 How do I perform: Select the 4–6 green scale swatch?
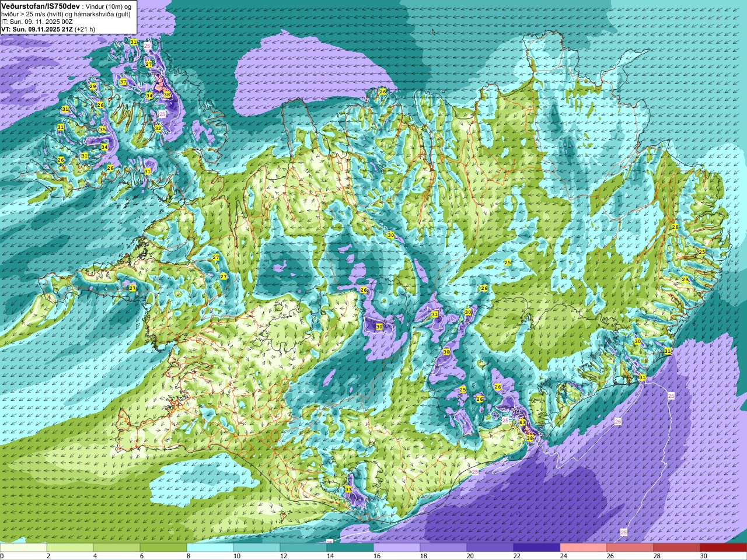click(x=117, y=548)
